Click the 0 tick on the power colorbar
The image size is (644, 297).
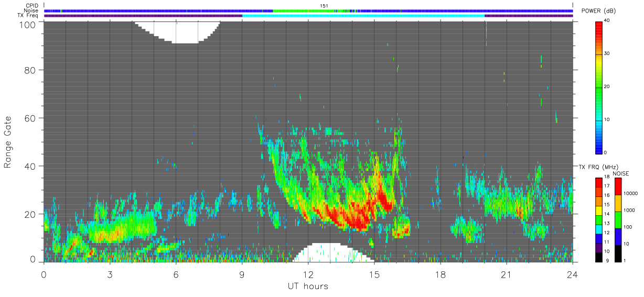[605, 152]
